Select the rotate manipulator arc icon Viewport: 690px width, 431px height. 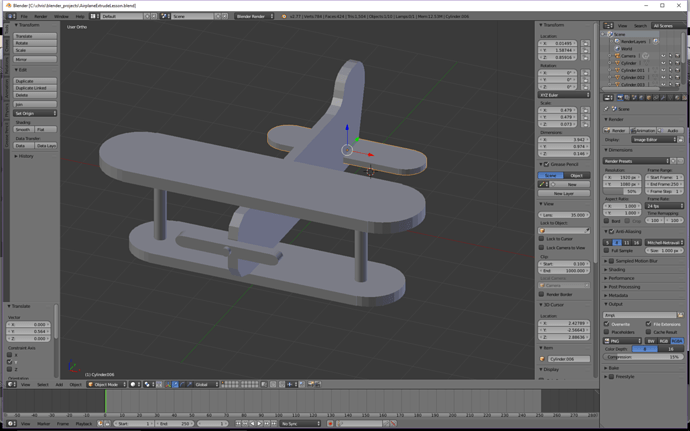pyautogui.click(x=182, y=384)
